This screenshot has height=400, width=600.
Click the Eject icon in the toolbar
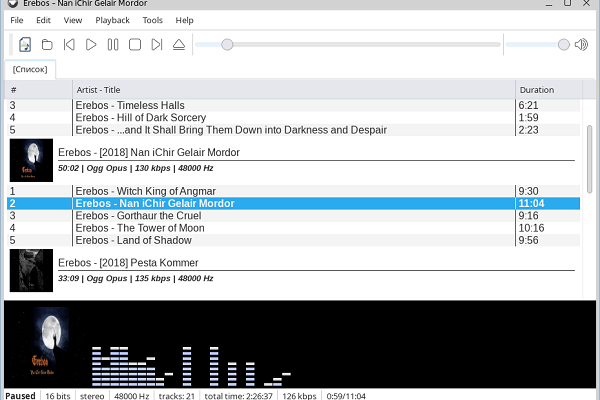tap(179, 44)
